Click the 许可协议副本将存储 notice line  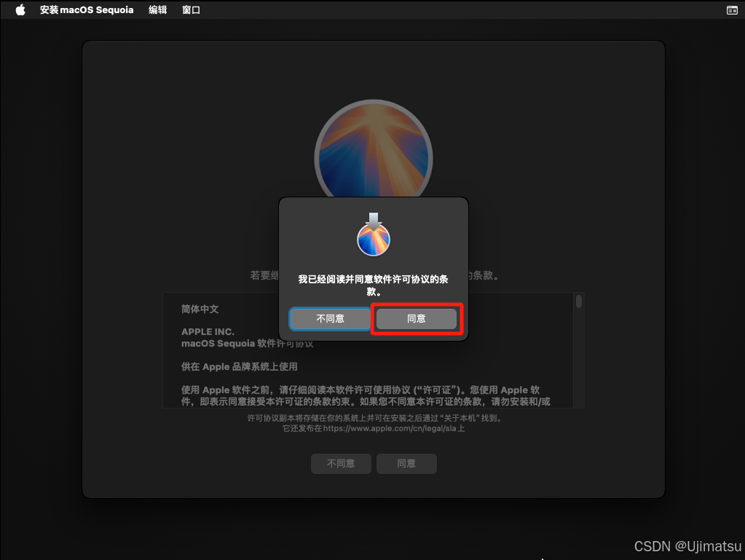(x=375, y=418)
